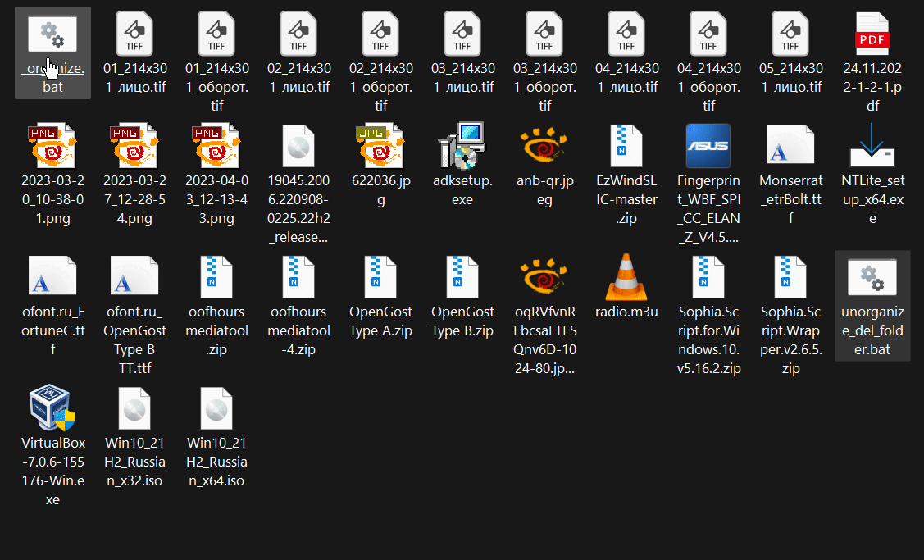Click the 05_214x301_лицо.tif TIFF icon

pyautogui.click(x=790, y=34)
